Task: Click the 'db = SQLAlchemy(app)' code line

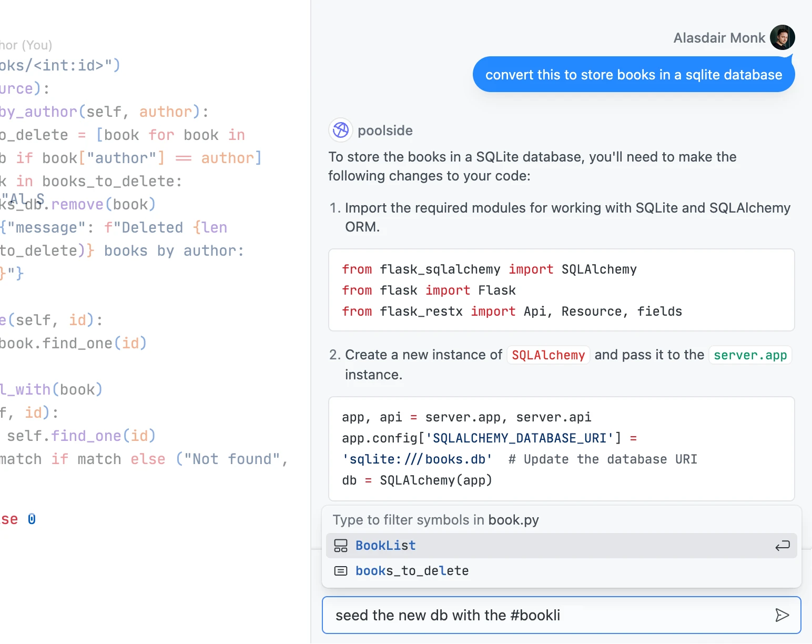Action: [x=417, y=480]
